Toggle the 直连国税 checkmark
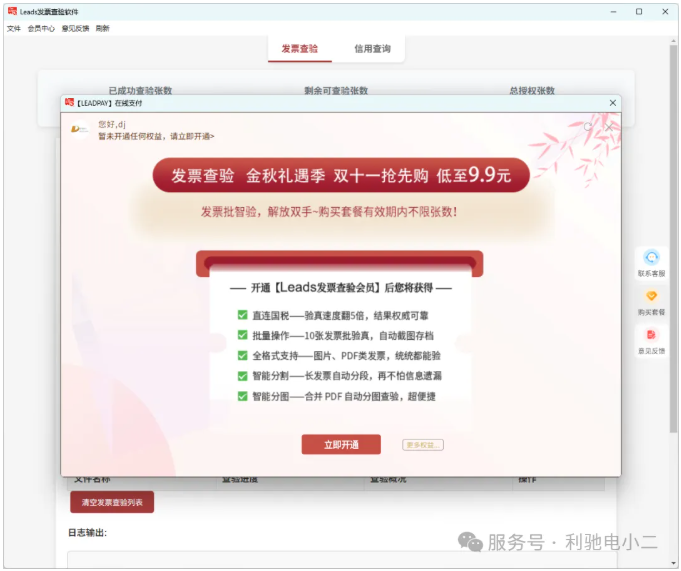The image size is (681, 571). [242, 315]
